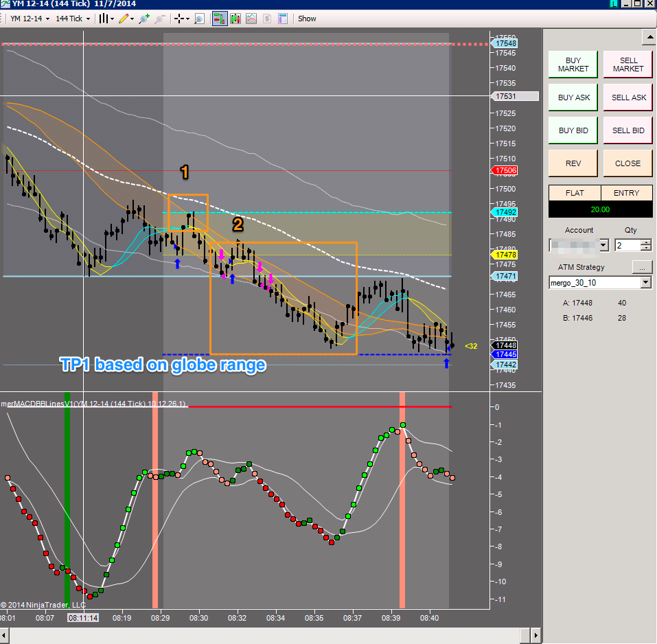Image resolution: width=657 pixels, height=644 pixels.
Task: Click the horizontal scrollbar left arrow
Action: point(3,636)
